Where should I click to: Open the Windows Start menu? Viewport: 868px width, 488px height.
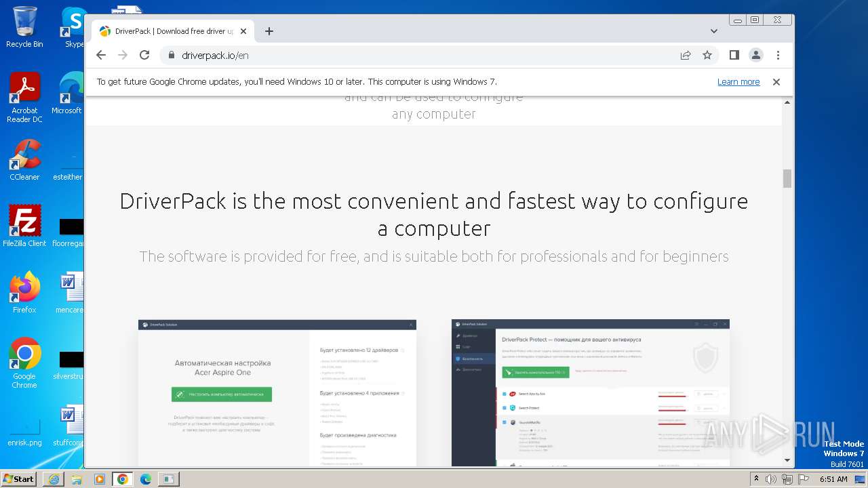pos(19,479)
